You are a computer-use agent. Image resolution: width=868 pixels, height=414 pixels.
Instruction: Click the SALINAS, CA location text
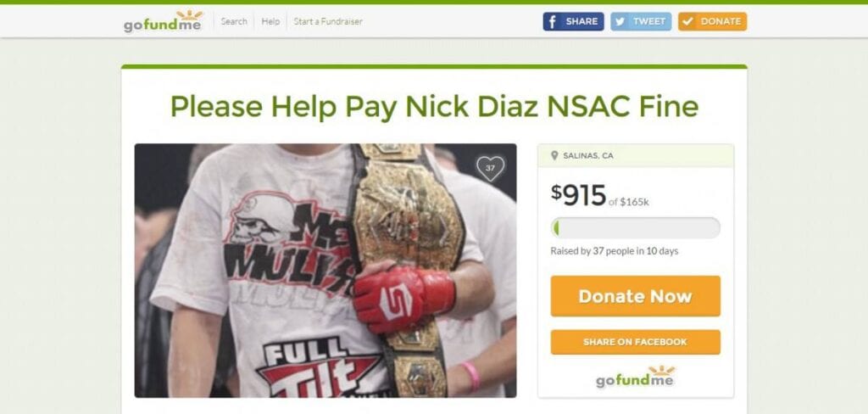click(588, 156)
